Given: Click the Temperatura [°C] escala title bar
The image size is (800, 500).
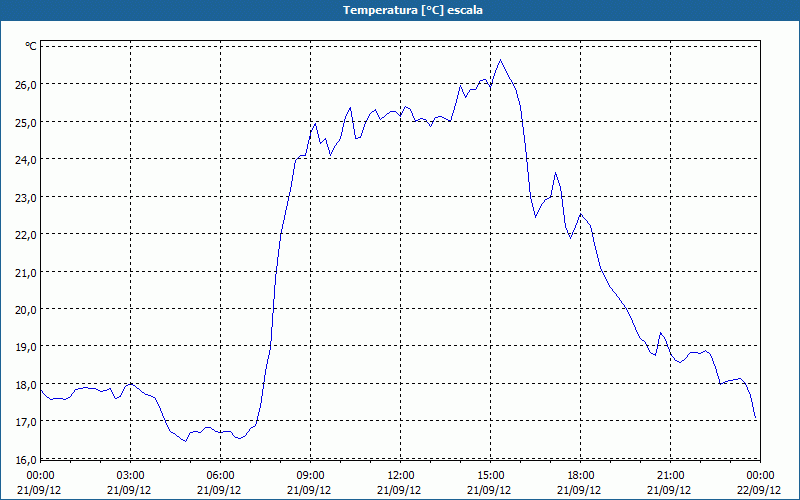Looking at the screenshot, I should coord(400,10).
